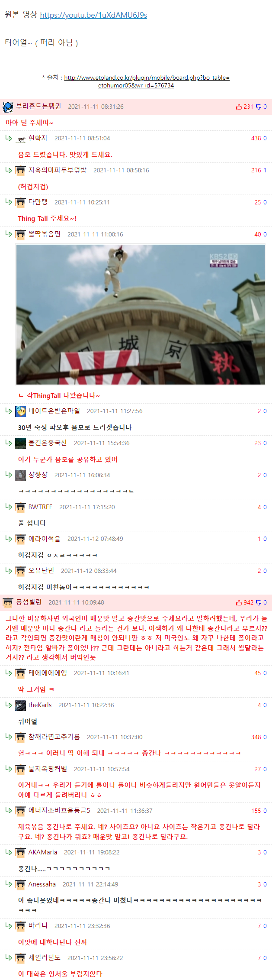Click thumbs-up icon on 부리흔드는펭귄's comment
Image resolution: width=272 pixels, height=980 pixels.
point(239,107)
